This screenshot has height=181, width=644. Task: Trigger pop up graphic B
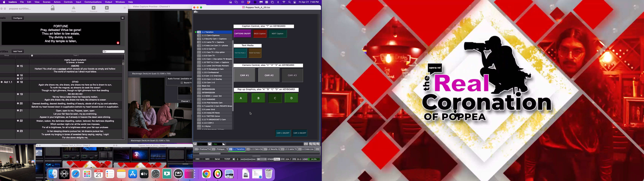coord(258,98)
